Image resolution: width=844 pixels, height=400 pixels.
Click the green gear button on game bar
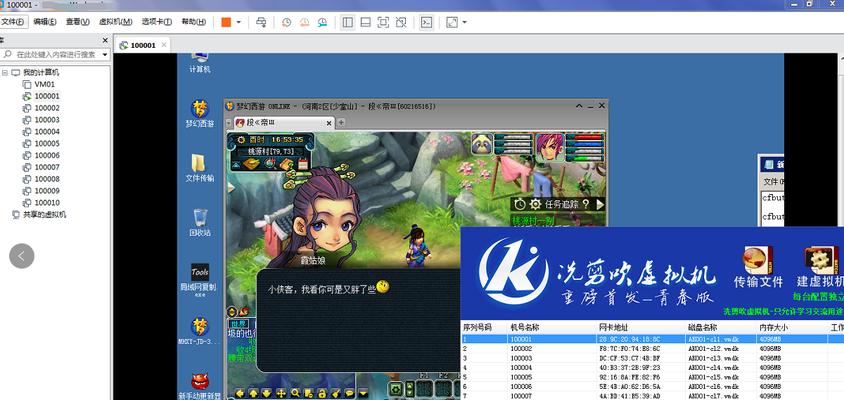[396, 389]
